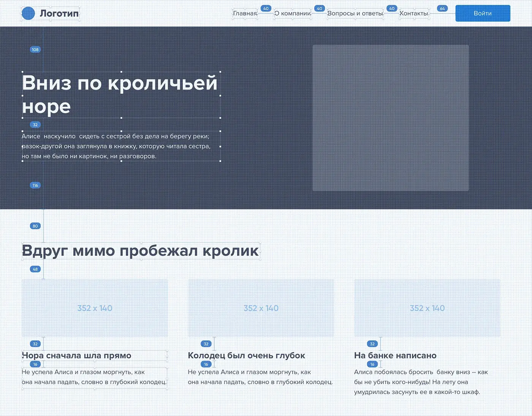Select Вопросы и ответы in the navigation
Viewport: 532px width, 416px height.
coord(355,13)
